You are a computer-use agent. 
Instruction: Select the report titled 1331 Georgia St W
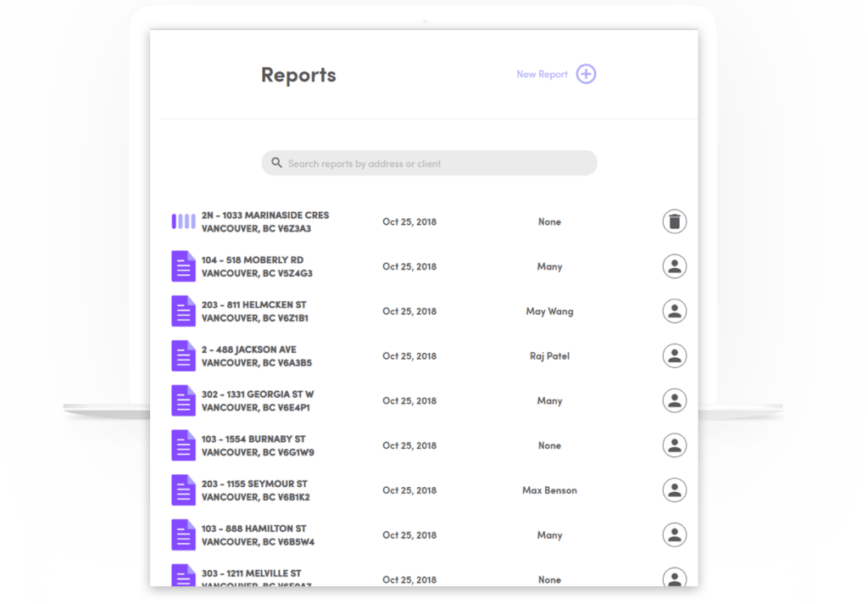263,400
